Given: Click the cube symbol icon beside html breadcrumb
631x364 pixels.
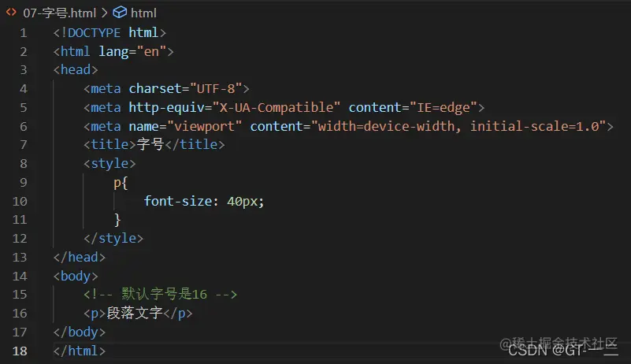Looking at the screenshot, I should click(120, 13).
